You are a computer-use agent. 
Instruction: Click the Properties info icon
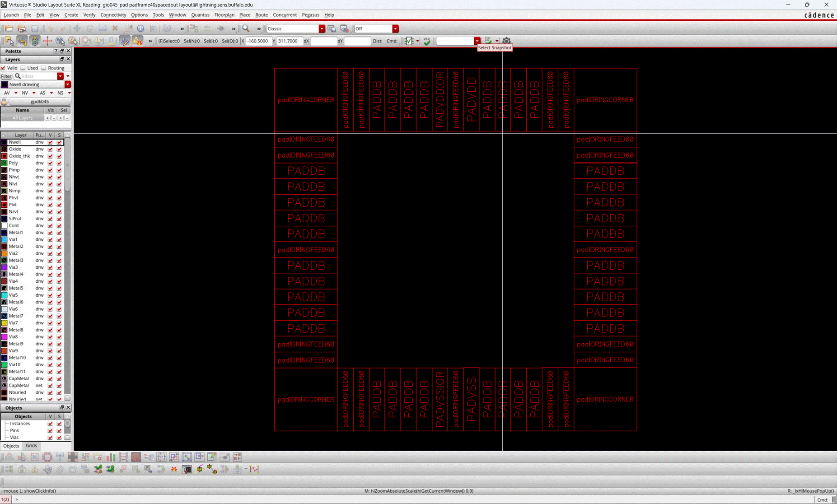pyautogui.click(x=140, y=28)
